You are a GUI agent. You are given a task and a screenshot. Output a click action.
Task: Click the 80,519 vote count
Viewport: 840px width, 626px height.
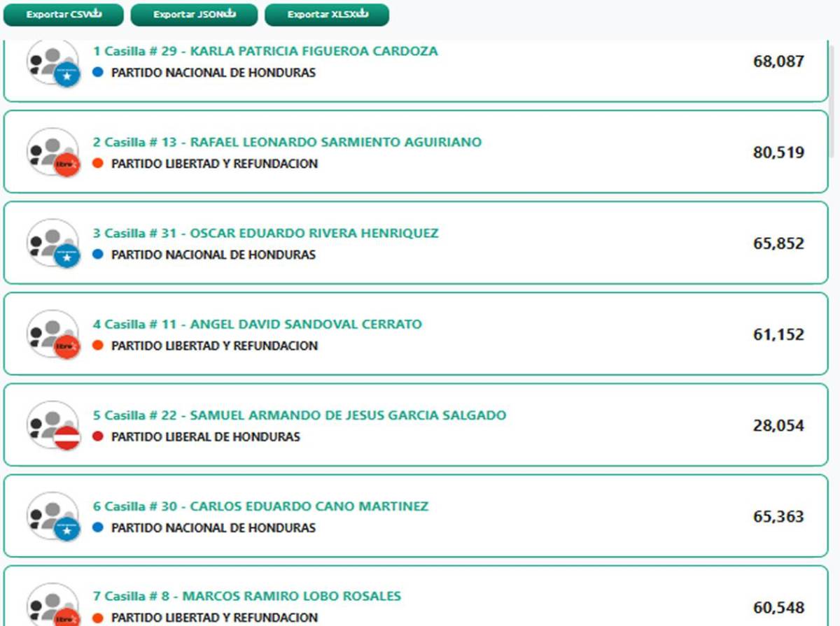[x=778, y=152]
